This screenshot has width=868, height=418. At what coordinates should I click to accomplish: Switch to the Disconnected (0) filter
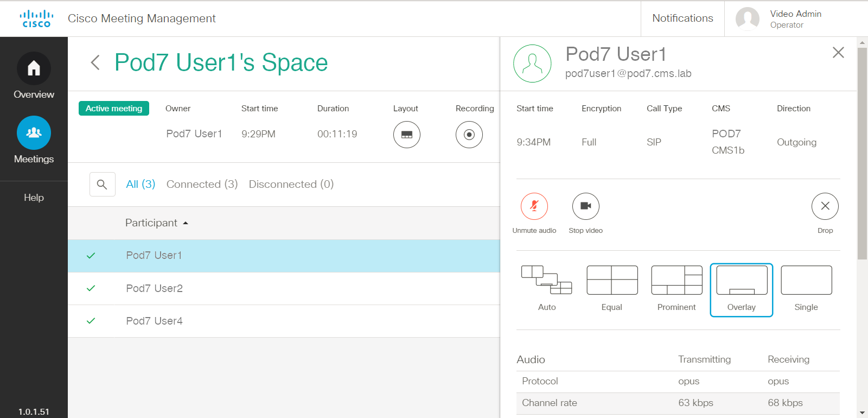pyautogui.click(x=291, y=185)
